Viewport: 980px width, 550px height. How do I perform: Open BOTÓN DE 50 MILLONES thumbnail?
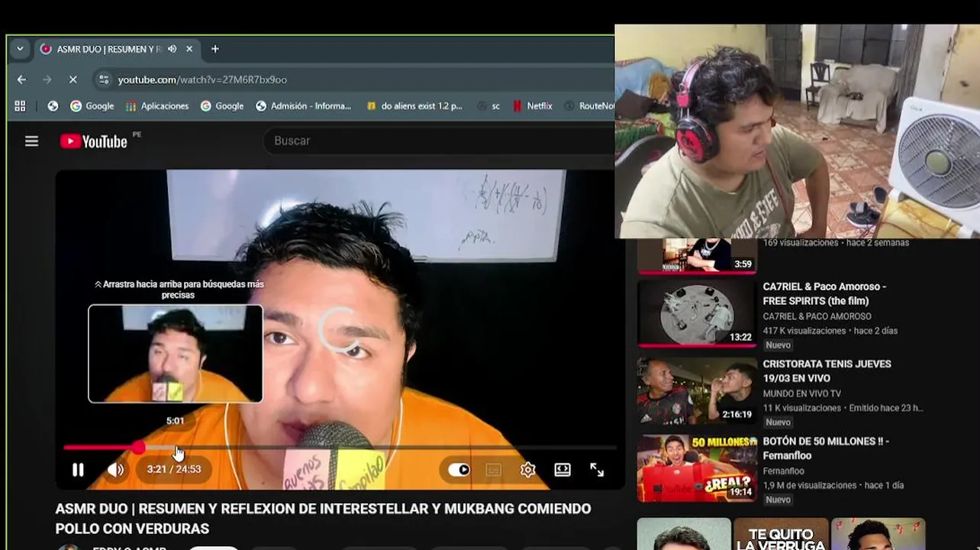tap(697, 467)
